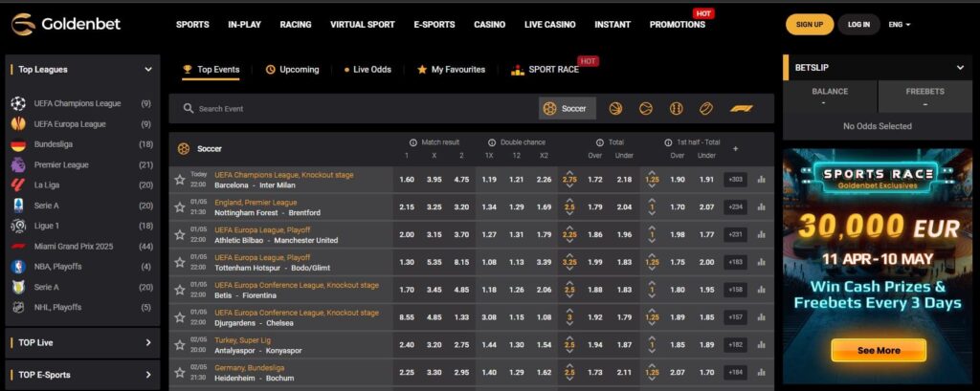The width and height of the screenshot is (980, 391).
Task: Open PROMOTIONS page
Action: (678, 25)
